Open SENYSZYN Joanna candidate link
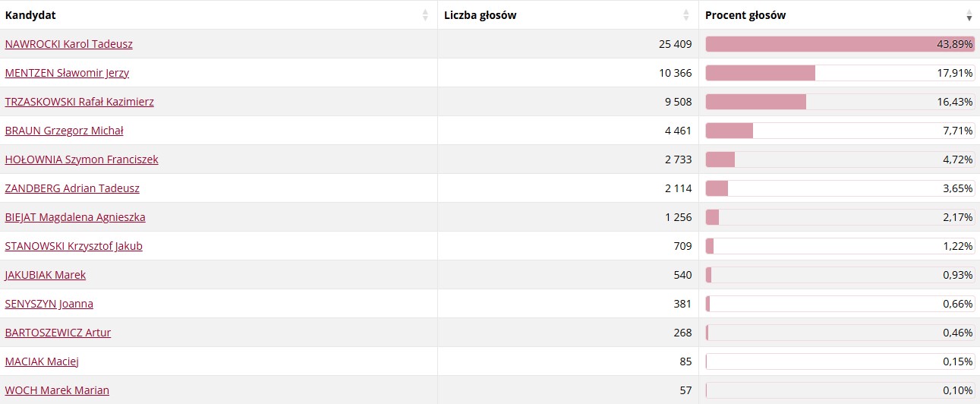 pos(49,304)
